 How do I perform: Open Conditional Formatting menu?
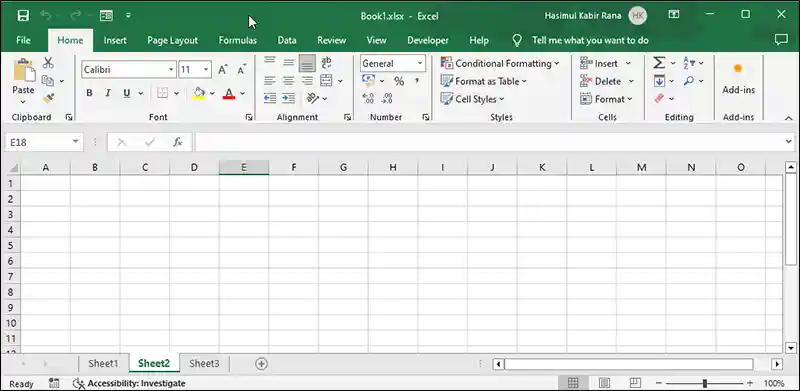point(500,63)
